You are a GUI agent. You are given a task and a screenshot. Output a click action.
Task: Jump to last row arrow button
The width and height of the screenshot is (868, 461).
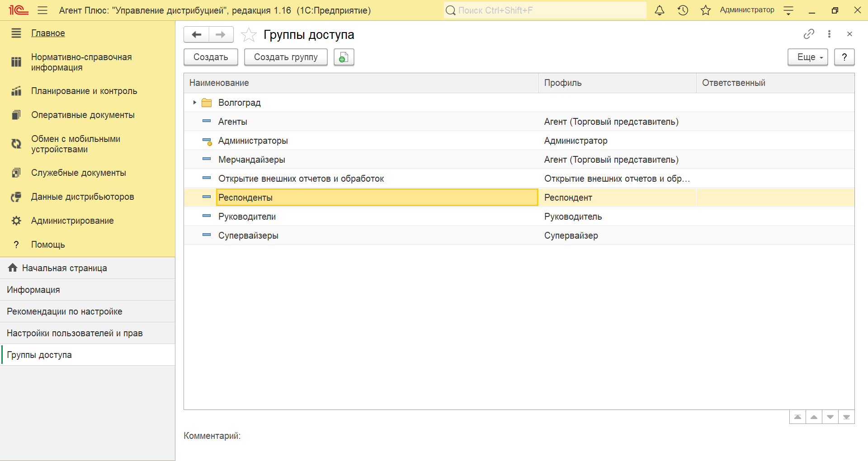(x=846, y=417)
